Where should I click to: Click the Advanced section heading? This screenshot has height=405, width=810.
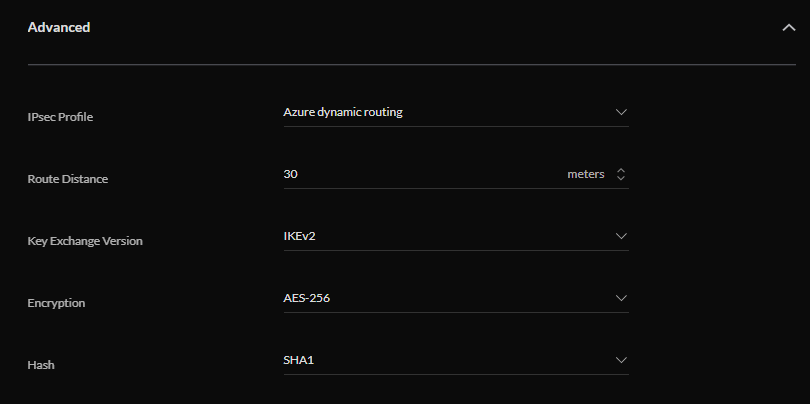(x=59, y=27)
